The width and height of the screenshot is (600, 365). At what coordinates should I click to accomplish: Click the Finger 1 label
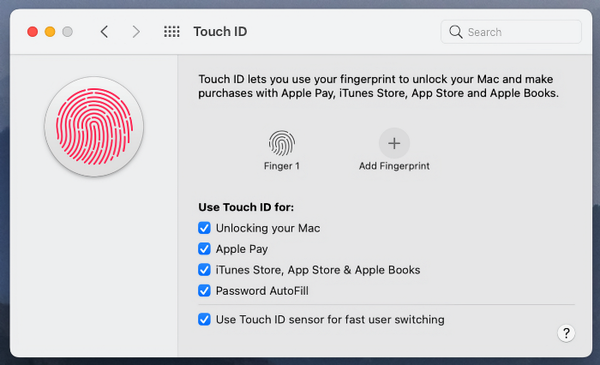tap(282, 166)
